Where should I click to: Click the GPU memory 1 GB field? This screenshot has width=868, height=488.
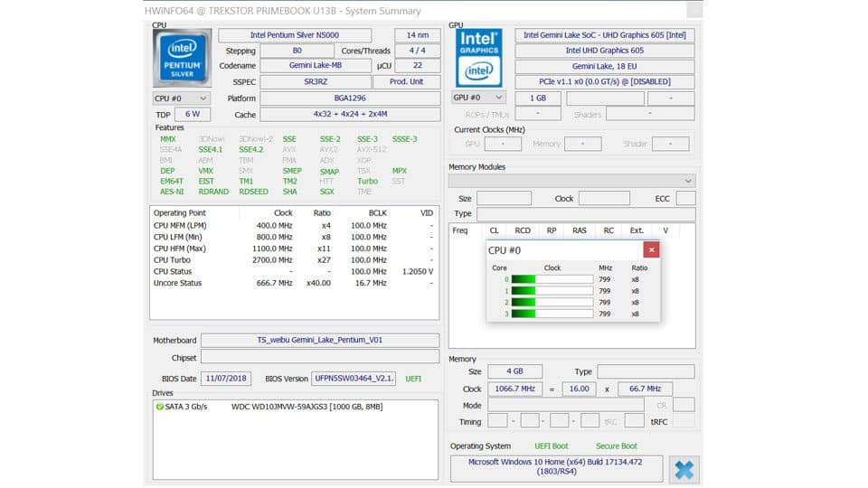tap(537, 99)
